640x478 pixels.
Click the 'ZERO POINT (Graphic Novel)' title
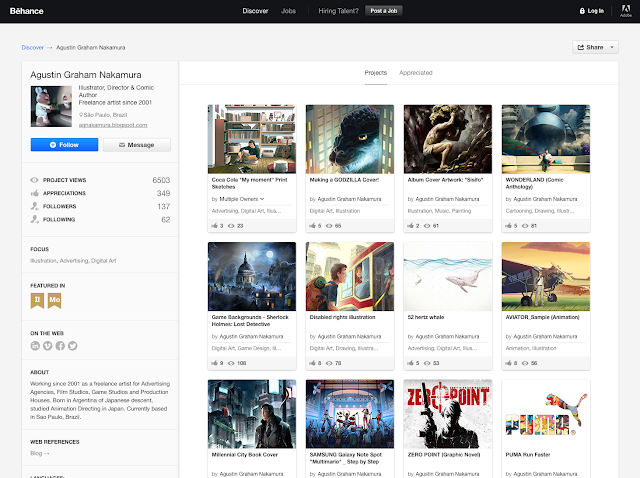(x=444, y=455)
